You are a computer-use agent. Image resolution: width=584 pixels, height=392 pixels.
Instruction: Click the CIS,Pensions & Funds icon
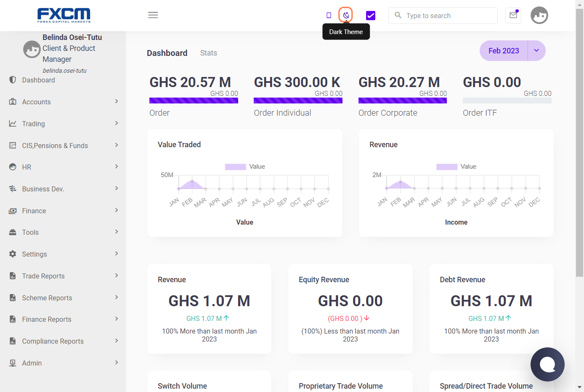[x=13, y=146]
